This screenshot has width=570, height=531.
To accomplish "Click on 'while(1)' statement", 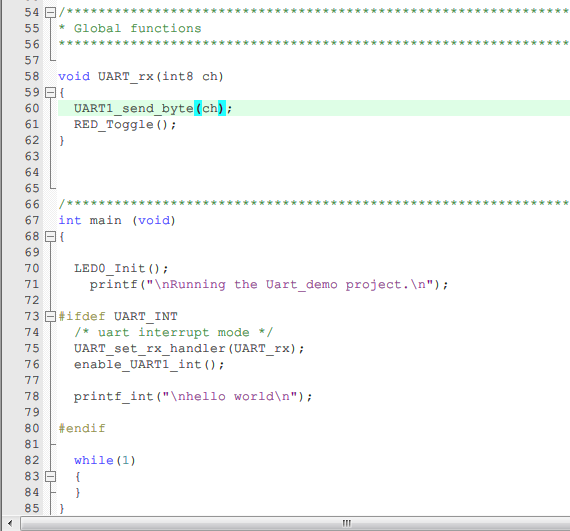I will [105, 460].
